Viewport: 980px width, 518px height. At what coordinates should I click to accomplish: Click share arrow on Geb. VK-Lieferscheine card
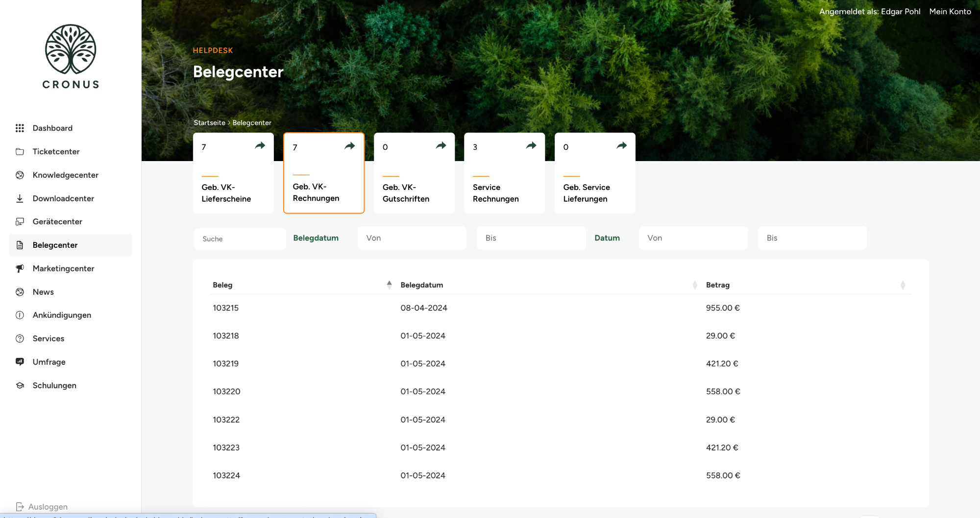pyautogui.click(x=260, y=146)
